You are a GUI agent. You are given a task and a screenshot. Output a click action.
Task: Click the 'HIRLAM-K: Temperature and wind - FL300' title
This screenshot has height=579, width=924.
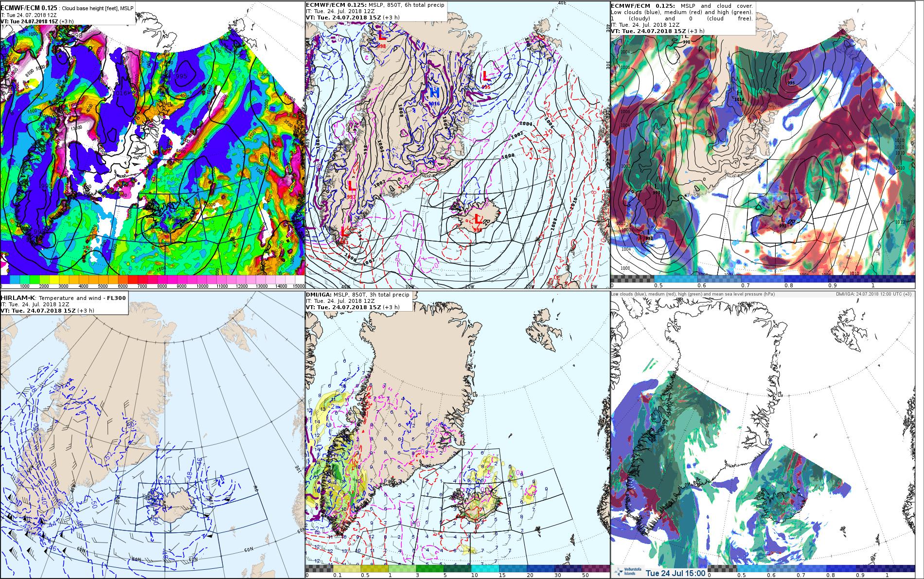(x=63, y=298)
